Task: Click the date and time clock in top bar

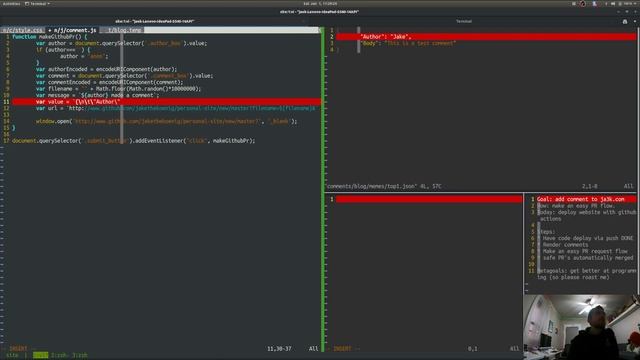Action: pyautogui.click(x=320, y=4)
